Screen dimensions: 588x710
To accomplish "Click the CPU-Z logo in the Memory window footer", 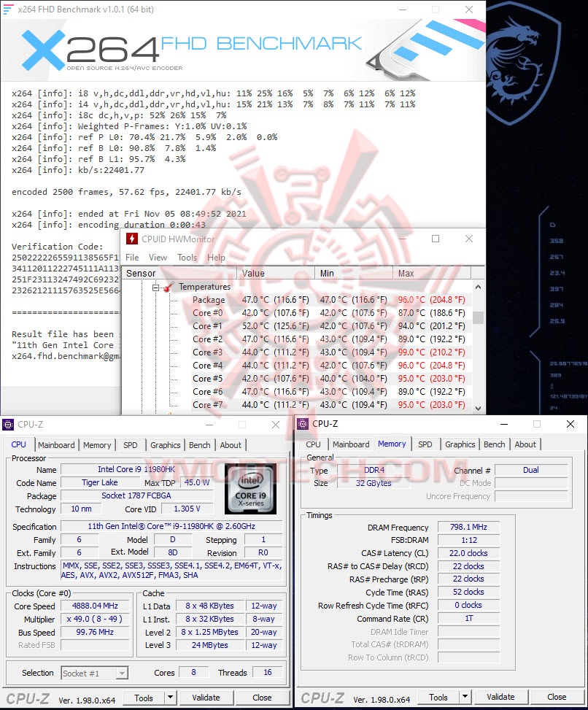I will [325, 697].
